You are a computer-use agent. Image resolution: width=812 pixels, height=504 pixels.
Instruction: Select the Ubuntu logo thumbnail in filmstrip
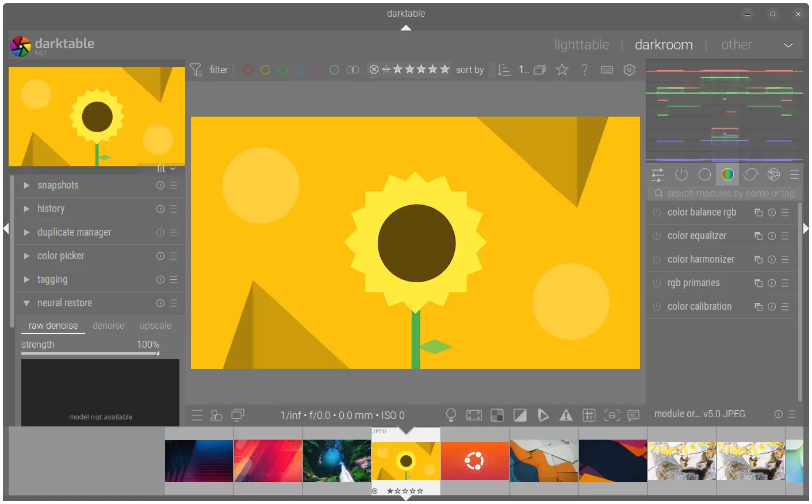(475, 461)
